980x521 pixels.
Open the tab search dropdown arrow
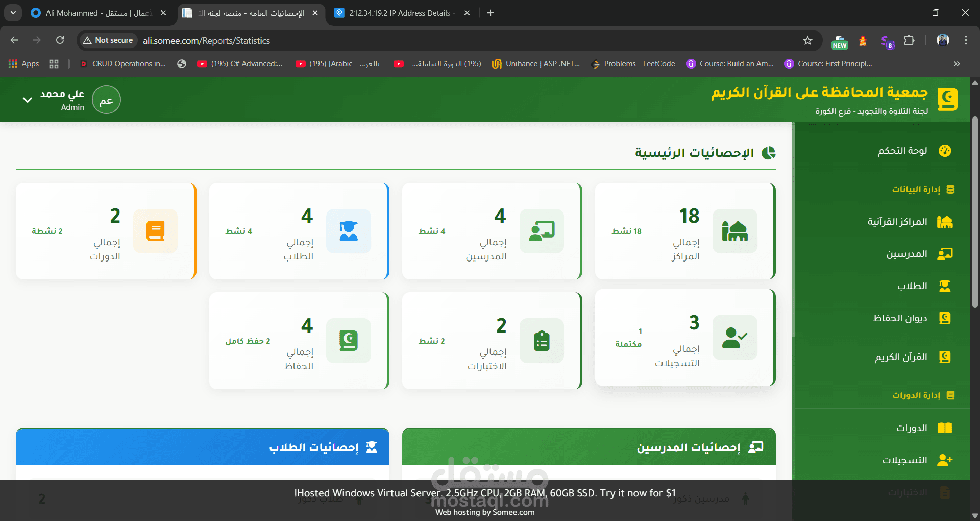(x=13, y=13)
